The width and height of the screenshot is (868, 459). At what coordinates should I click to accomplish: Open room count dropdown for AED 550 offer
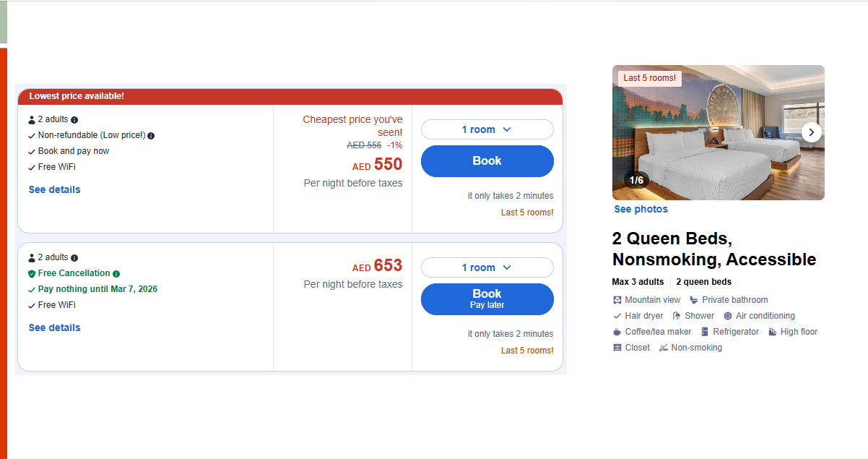(487, 129)
